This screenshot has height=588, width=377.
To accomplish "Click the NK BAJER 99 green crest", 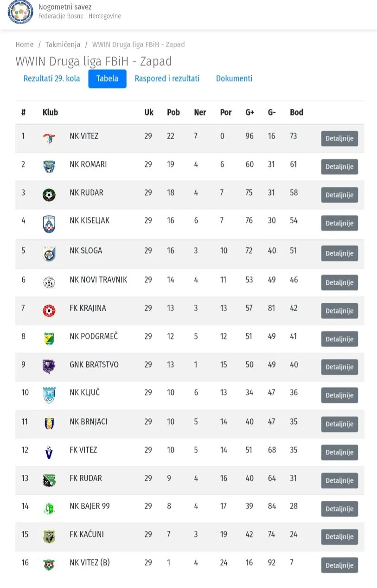I will (49, 509).
